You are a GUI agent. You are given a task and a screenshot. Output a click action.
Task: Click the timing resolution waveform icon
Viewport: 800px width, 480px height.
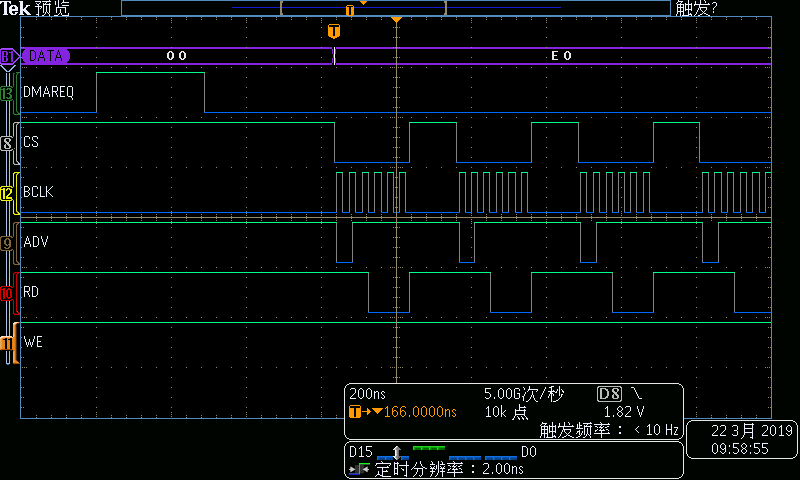359,469
